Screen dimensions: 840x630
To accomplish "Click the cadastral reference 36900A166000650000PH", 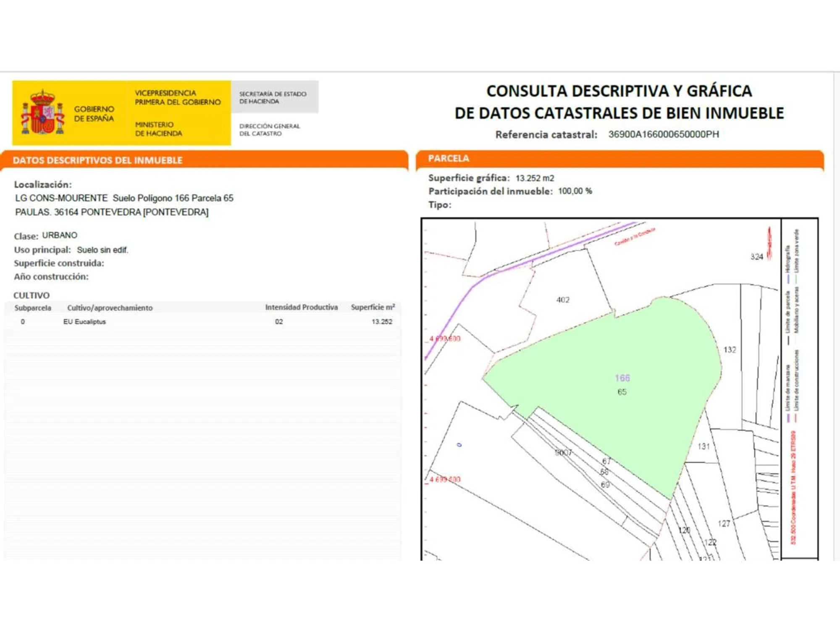I will click(664, 134).
